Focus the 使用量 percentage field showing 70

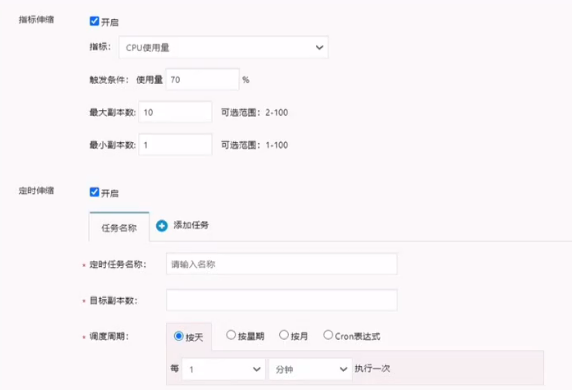[x=202, y=80]
